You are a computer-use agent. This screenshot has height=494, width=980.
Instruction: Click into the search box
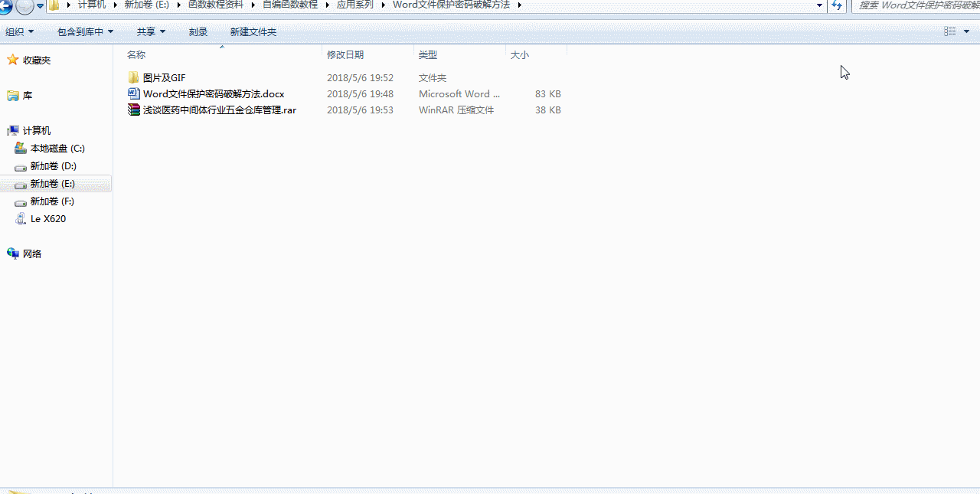pos(916,5)
